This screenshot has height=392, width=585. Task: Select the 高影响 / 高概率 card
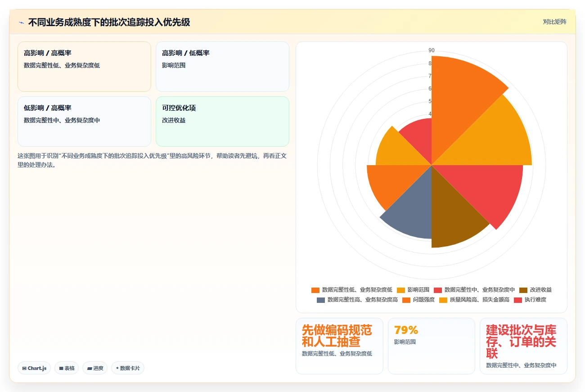(84, 67)
